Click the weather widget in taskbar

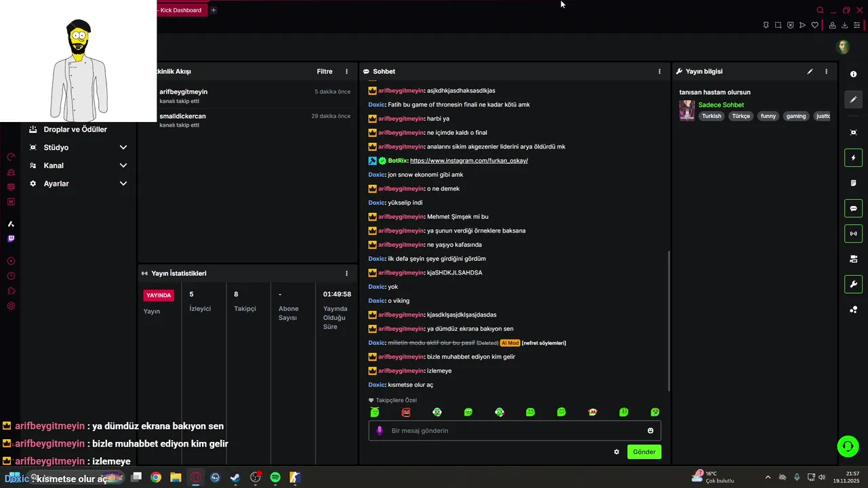pyautogui.click(x=713, y=477)
